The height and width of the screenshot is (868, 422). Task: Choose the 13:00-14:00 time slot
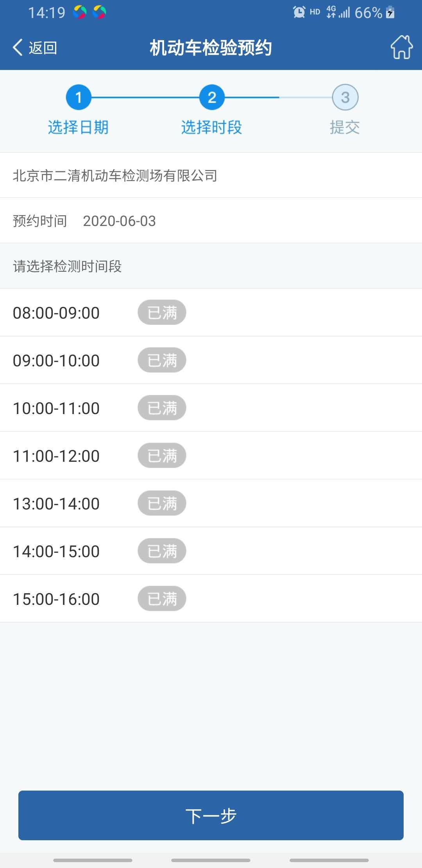56,504
